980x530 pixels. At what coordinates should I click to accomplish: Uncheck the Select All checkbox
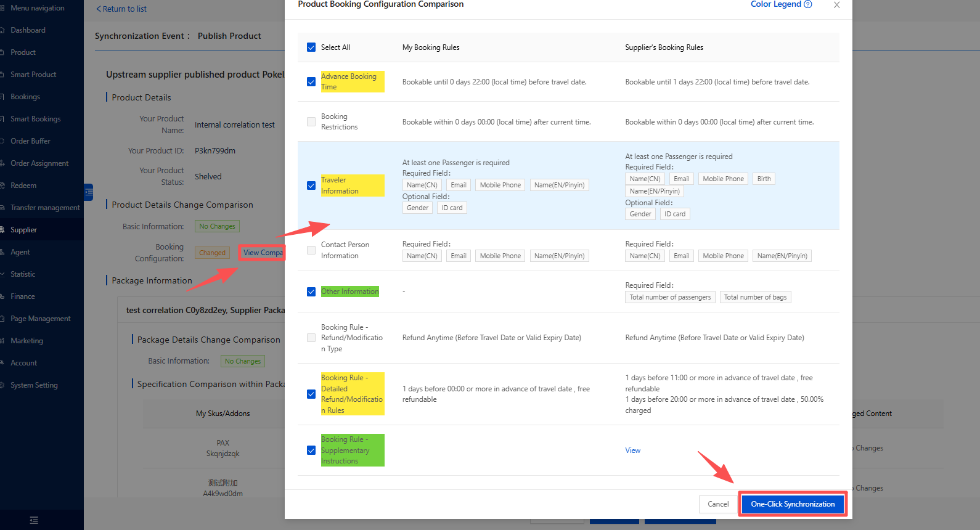coord(311,47)
